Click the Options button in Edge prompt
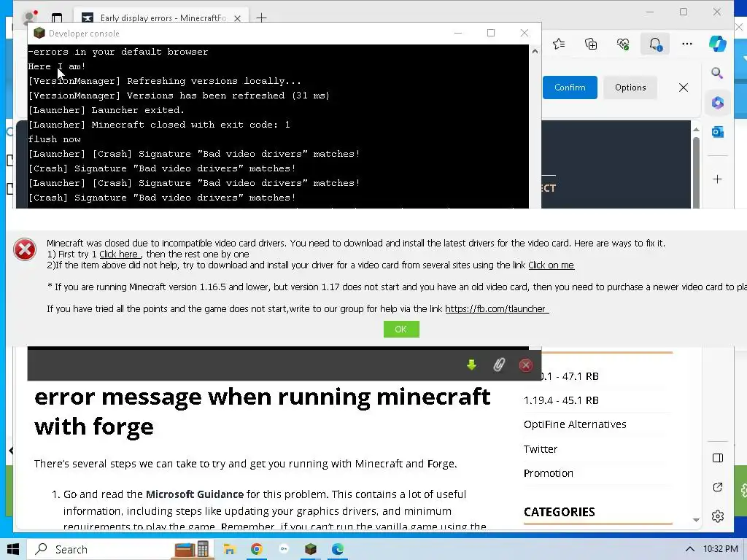This screenshot has height=560, width=747. [630, 87]
